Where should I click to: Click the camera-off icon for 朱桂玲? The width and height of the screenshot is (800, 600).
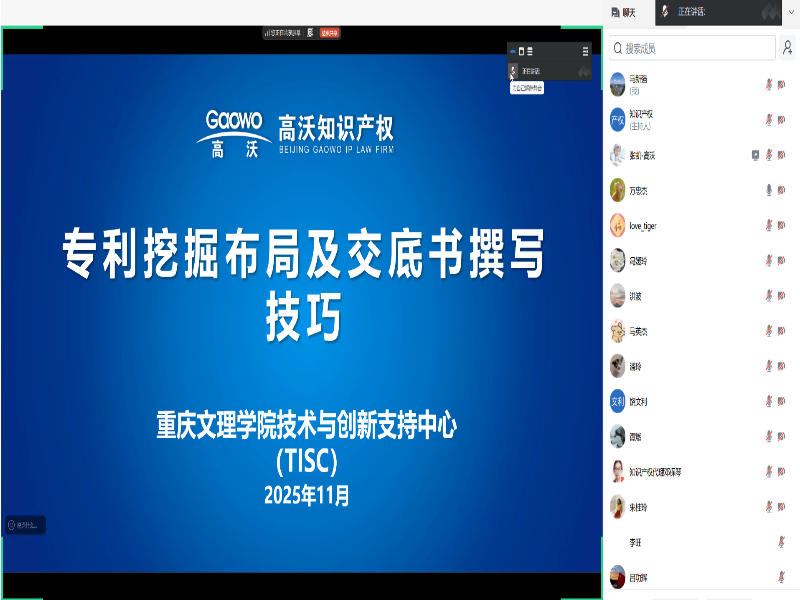click(x=781, y=507)
